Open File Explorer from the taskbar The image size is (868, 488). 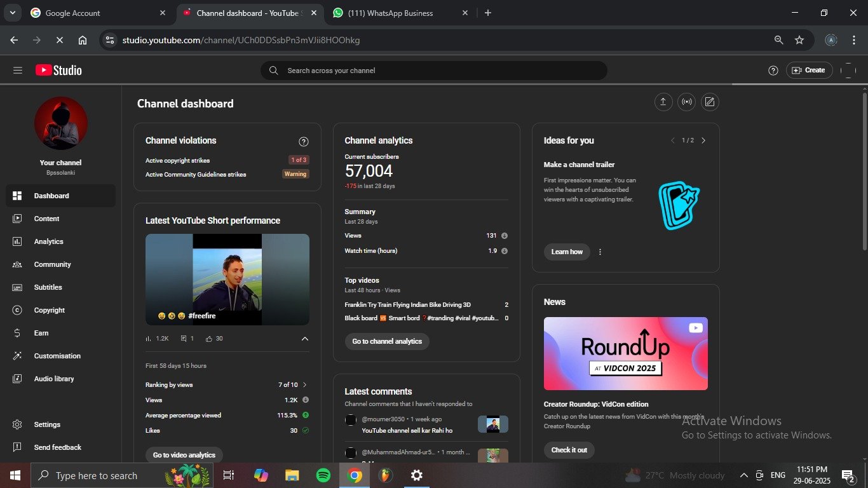click(292, 475)
